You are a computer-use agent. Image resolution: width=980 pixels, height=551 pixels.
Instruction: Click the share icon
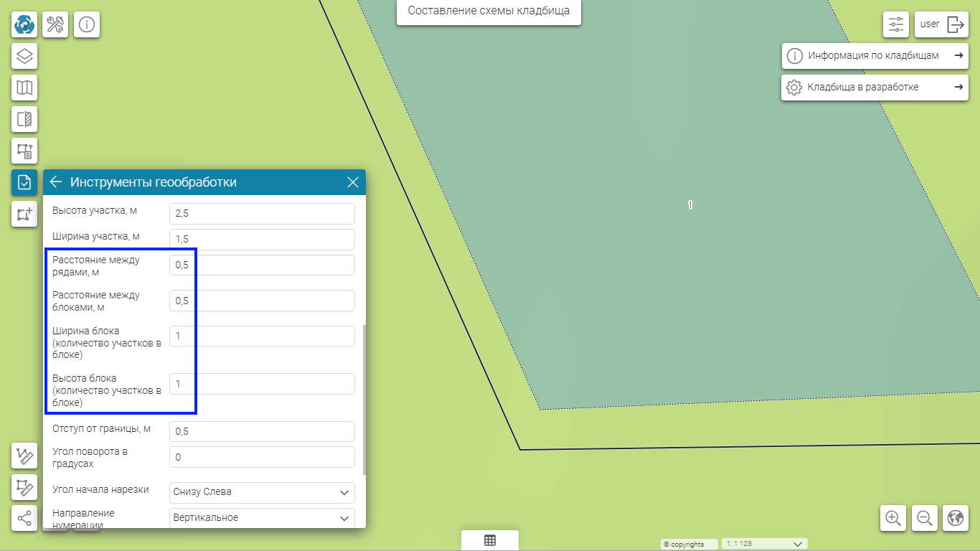coord(24,518)
